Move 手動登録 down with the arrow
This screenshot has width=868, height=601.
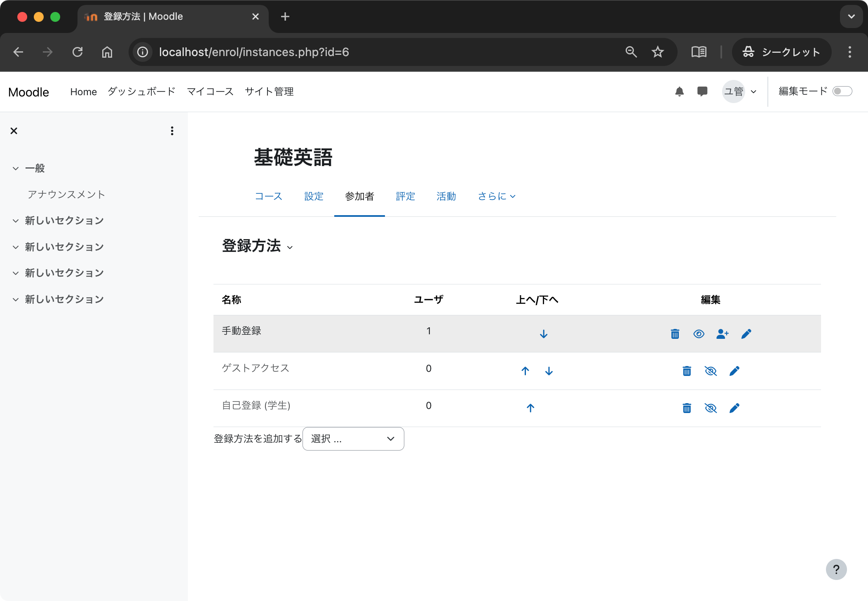tap(543, 333)
